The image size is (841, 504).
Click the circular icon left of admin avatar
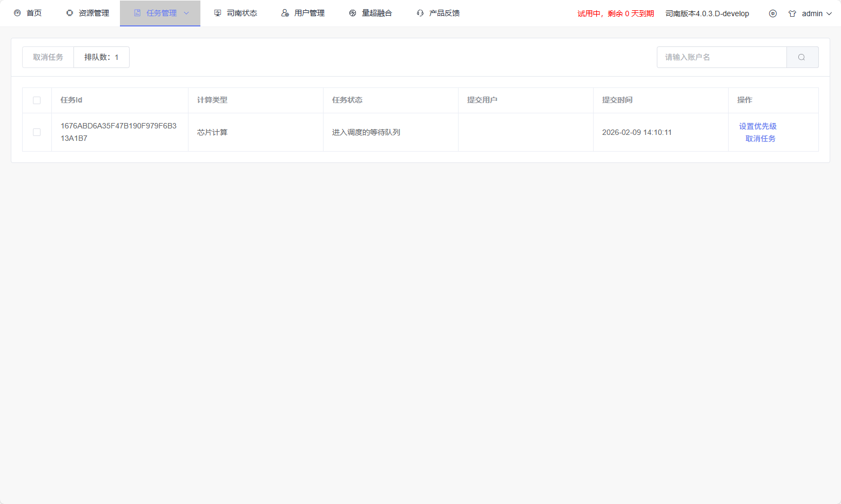[773, 13]
